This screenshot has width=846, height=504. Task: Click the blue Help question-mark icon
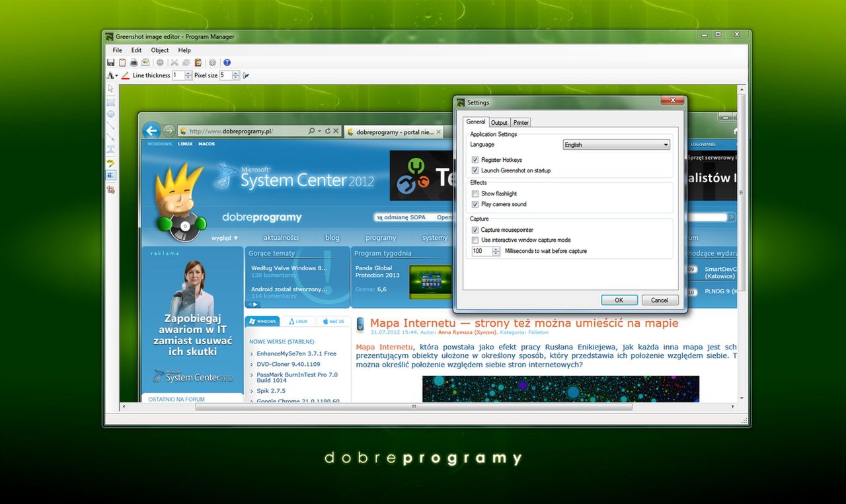click(227, 63)
